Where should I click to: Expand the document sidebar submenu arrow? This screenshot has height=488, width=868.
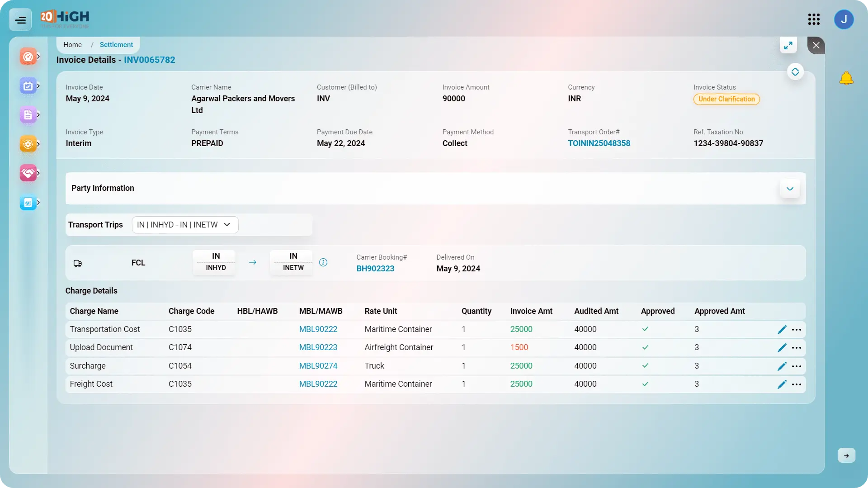[x=38, y=115]
